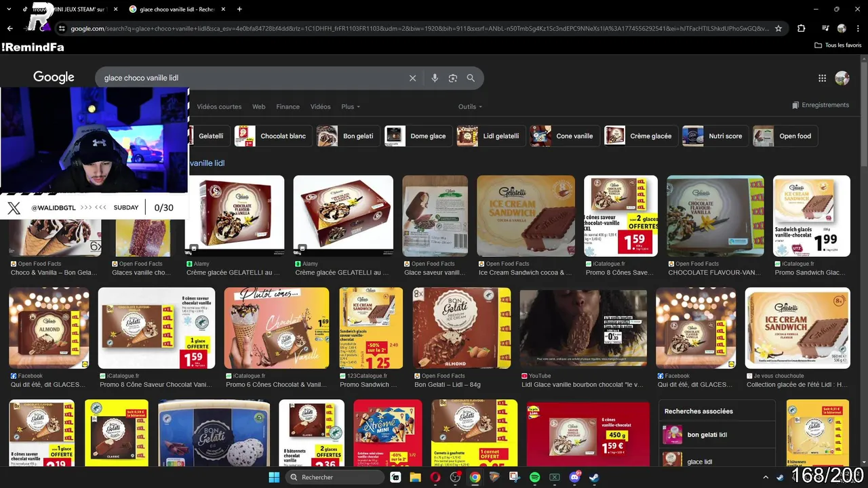868x488 pixels.
Task: Open the browser extensions puzzle icon
Action: (x=802, y=28)
